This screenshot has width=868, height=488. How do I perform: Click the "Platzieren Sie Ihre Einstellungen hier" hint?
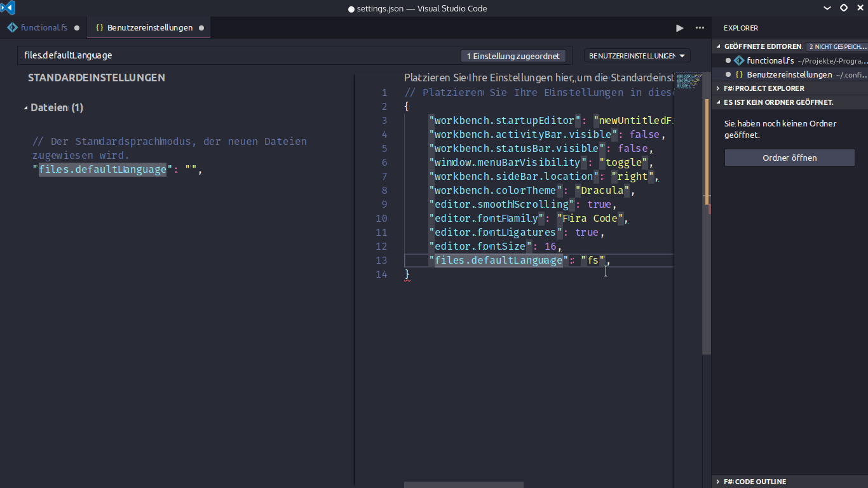[539, 78]
